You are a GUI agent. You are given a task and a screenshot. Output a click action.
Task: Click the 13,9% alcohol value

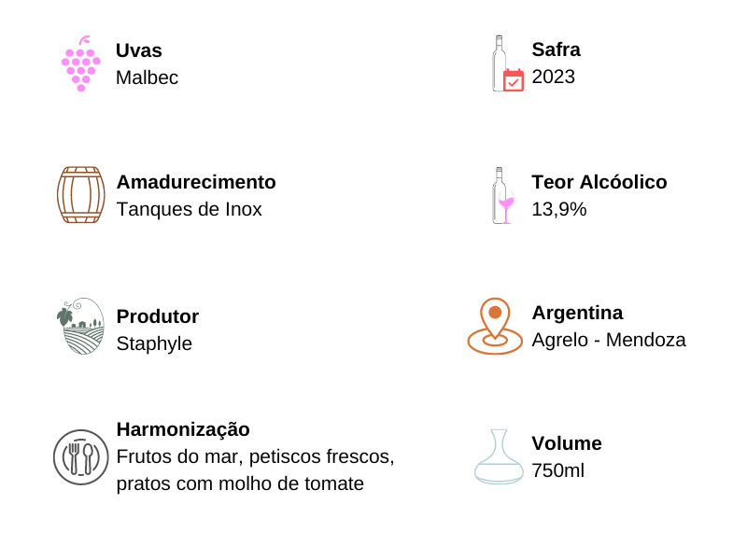pos(558,209)
